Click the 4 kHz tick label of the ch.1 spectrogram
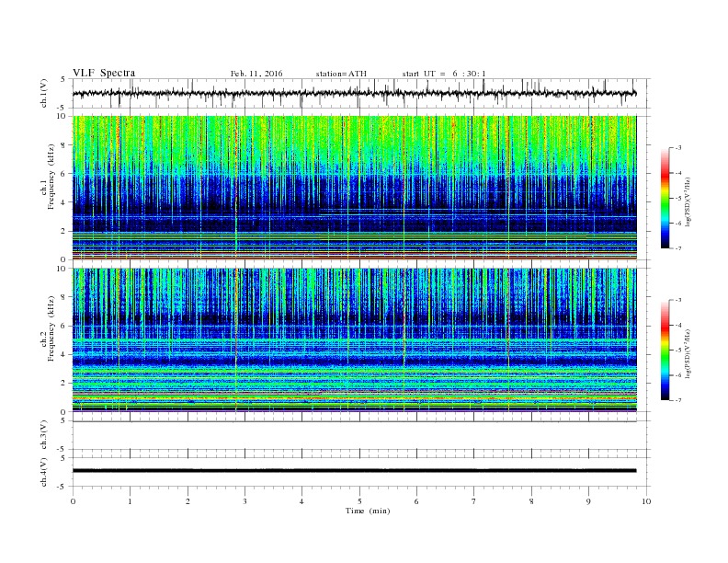 (63, 202)
